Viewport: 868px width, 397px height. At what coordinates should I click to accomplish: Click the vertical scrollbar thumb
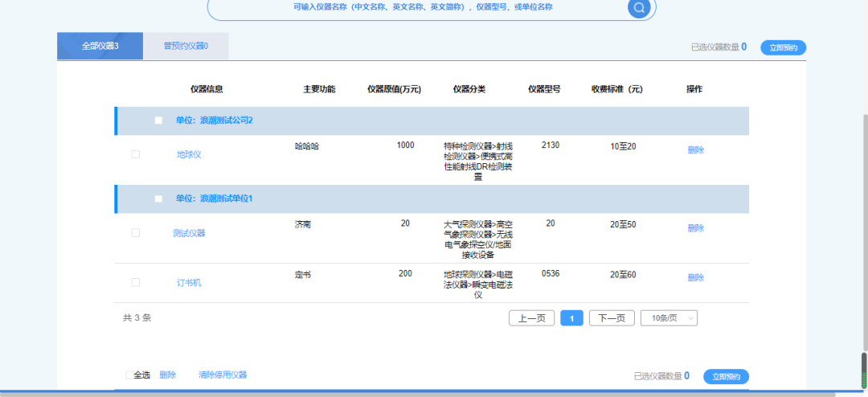click(x=864, y=233)
